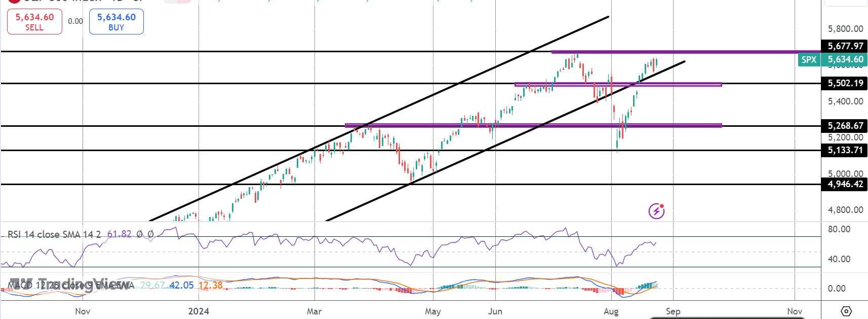This screenshot has width=868, height=319.
Task: Select the 5,268.67 price level label
Action: coord(845,126)
